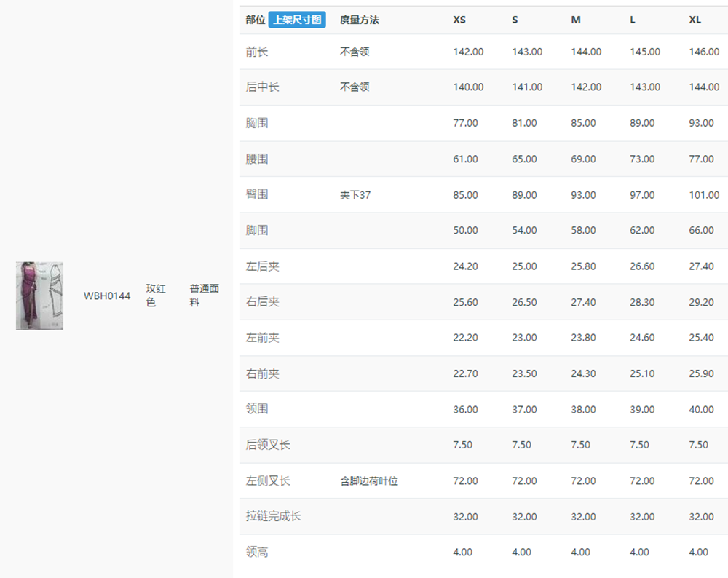The height and width of the screenshot is (578, 728).
Task: Click the 左前夹 S value 23.00
Action: click(x=524, y=338)
